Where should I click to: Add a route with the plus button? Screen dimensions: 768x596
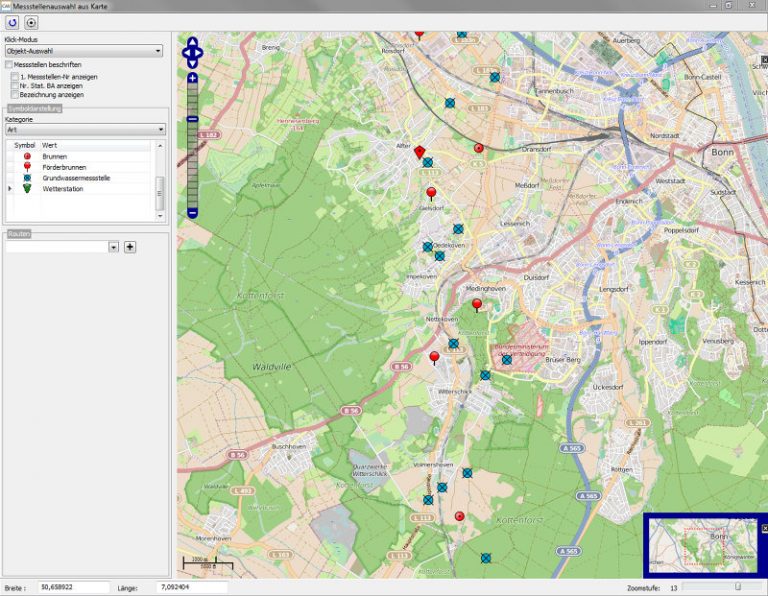click(129, 246)
